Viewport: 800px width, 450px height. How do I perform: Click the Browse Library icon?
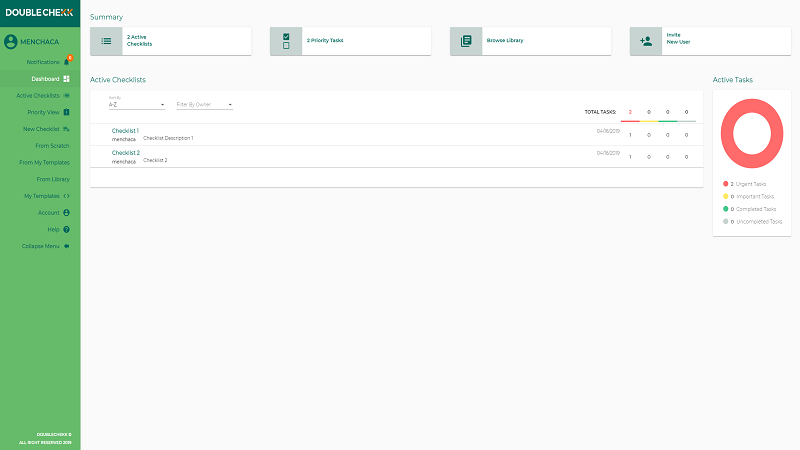(466, 41)
